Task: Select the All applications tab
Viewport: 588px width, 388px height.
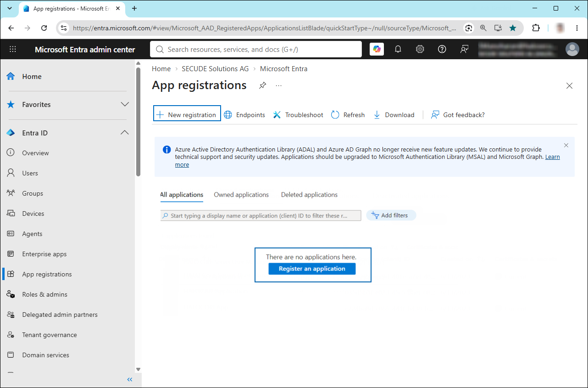Action: 182,195
